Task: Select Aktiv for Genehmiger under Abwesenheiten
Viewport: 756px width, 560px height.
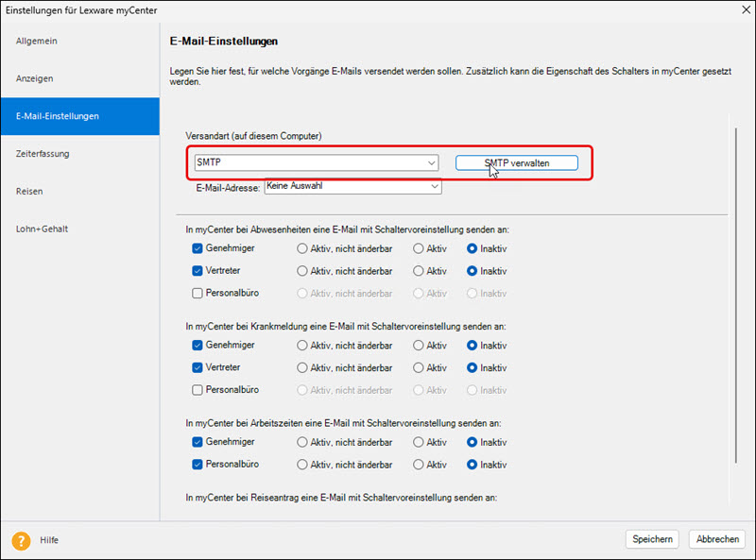Action: click(418, 248)
